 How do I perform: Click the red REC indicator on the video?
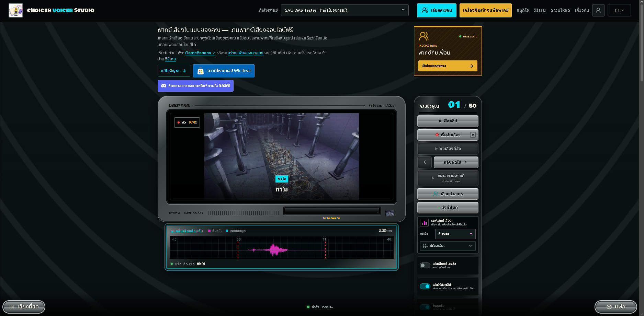click(x=179, y=122)
